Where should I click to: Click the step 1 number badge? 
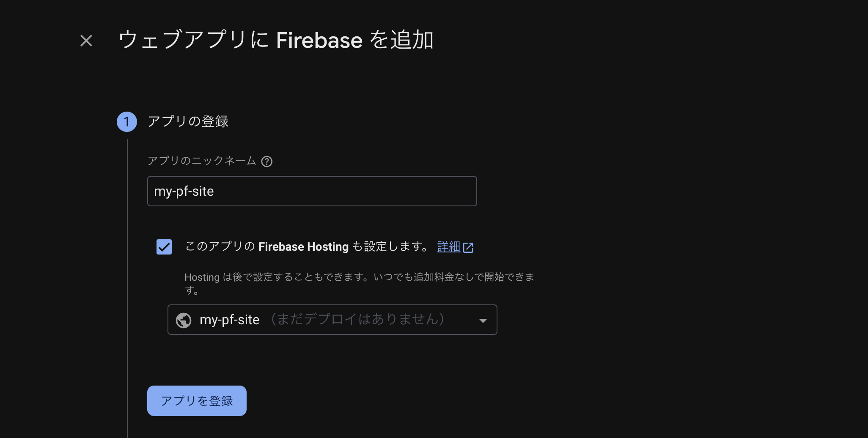126,122
